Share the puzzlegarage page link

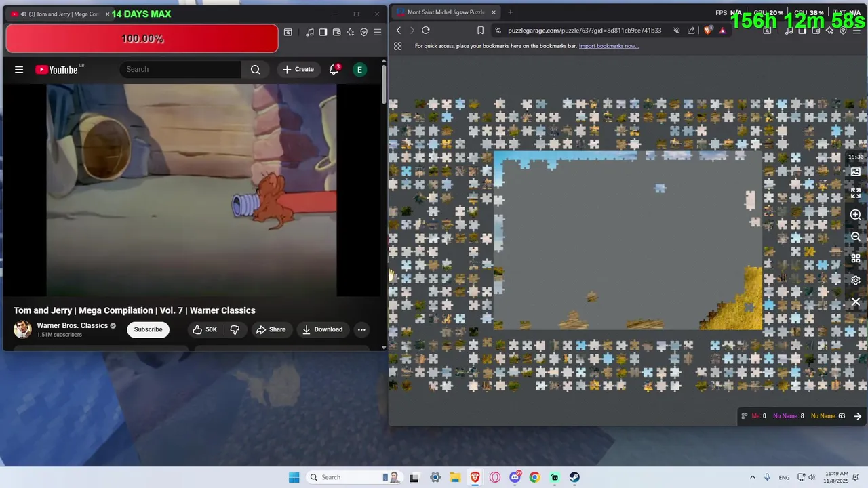tap(691, 30)
